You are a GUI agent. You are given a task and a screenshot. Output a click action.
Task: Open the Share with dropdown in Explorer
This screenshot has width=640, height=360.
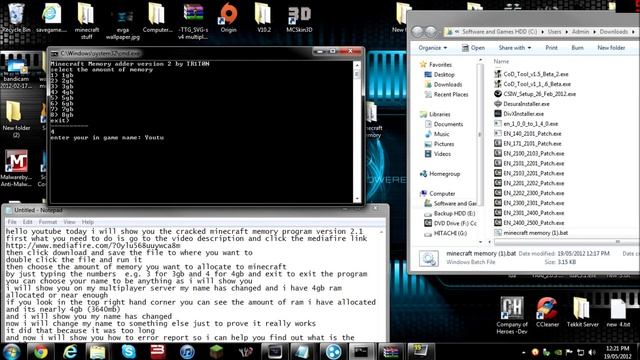pyautogui.click(x=515, y=48)
